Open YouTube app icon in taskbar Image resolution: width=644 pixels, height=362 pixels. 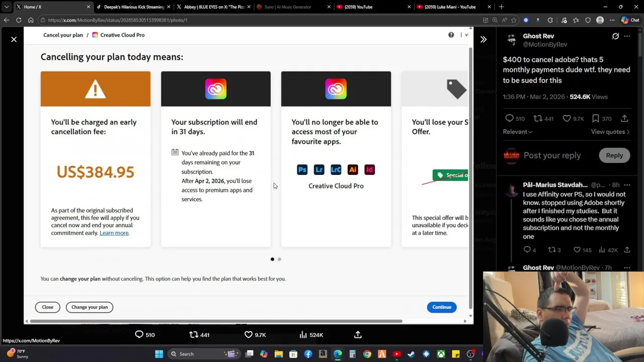tap(396, 354)
